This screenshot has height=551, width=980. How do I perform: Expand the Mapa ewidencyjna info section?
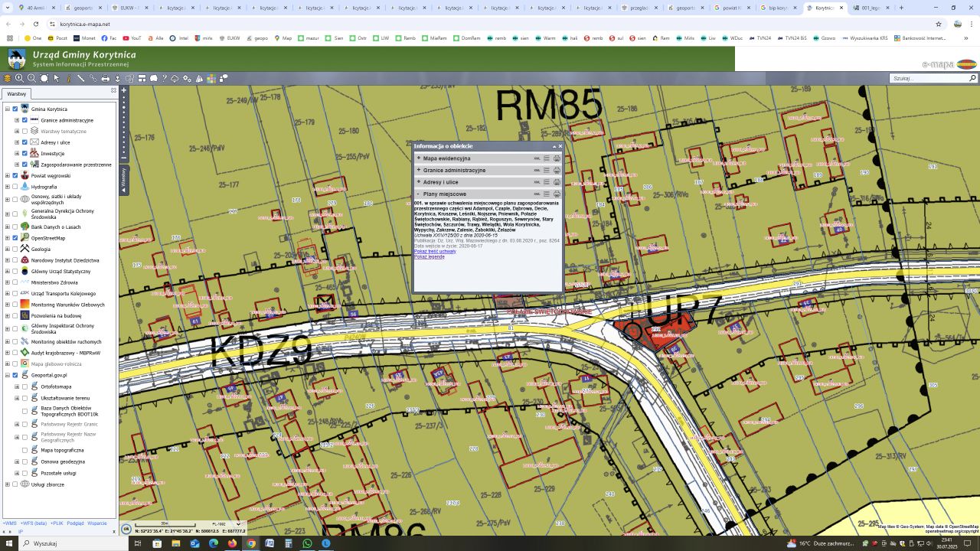point(419,158)
